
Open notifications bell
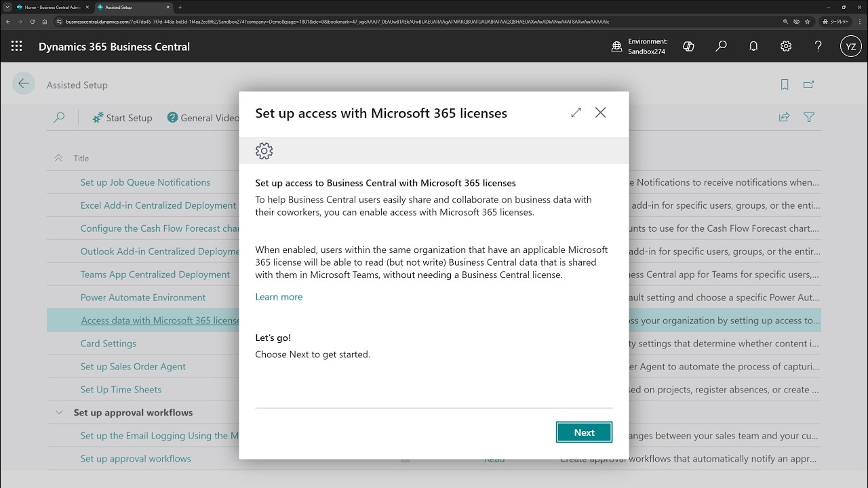[x=753, y=46]
